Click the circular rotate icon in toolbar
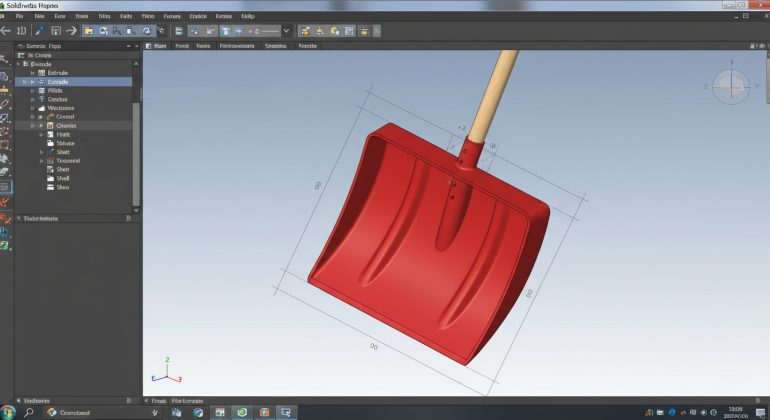This screenshot has height=420, width=770. (147, 31)
